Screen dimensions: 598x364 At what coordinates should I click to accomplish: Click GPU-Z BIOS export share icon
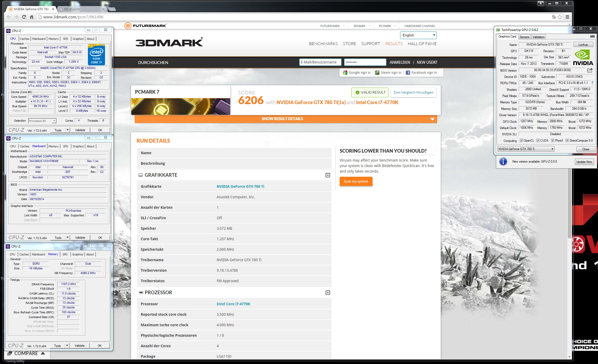pos(590,70)
